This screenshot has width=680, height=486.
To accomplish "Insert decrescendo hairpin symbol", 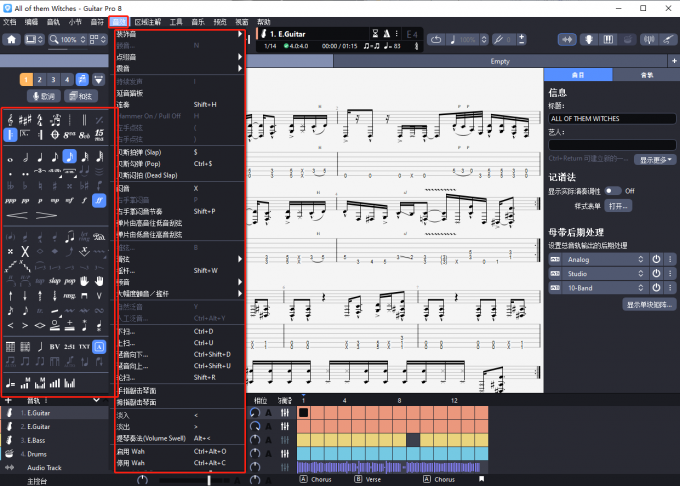I will (x=46, y=215).
